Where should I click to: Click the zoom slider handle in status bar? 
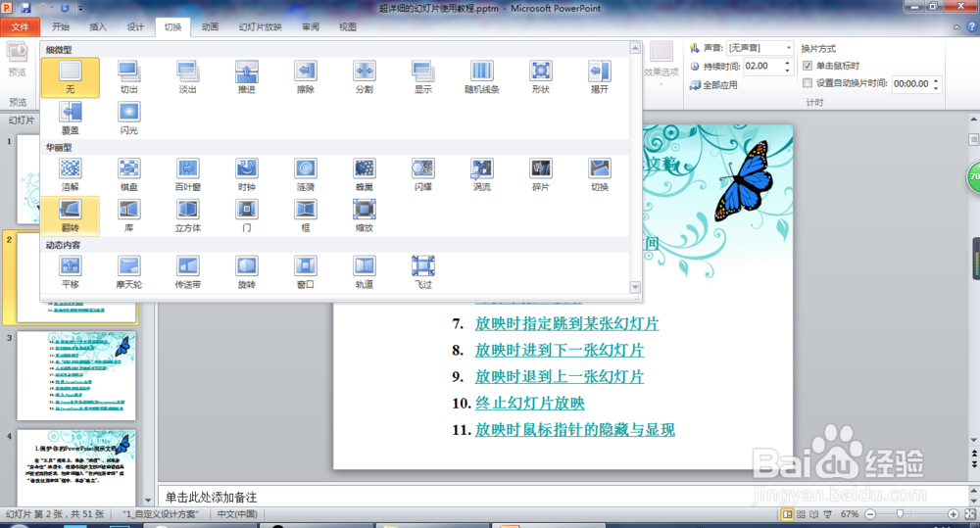900,514
